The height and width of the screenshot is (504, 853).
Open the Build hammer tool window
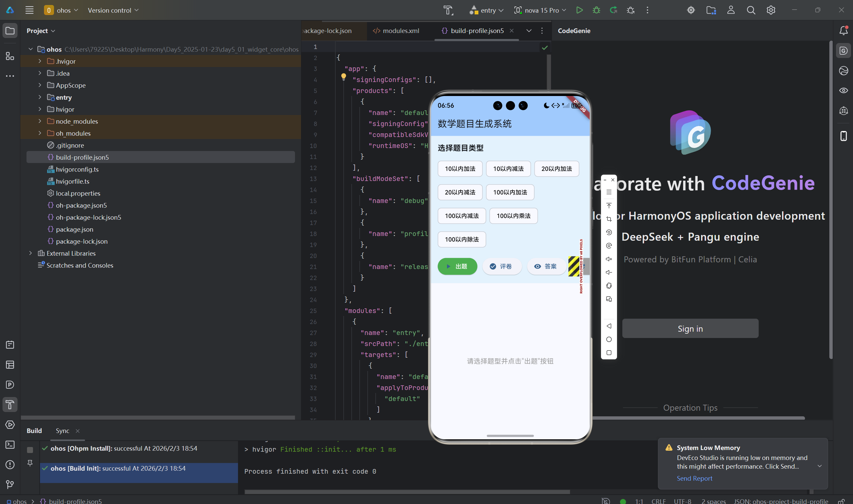click(x=10, y=404)
